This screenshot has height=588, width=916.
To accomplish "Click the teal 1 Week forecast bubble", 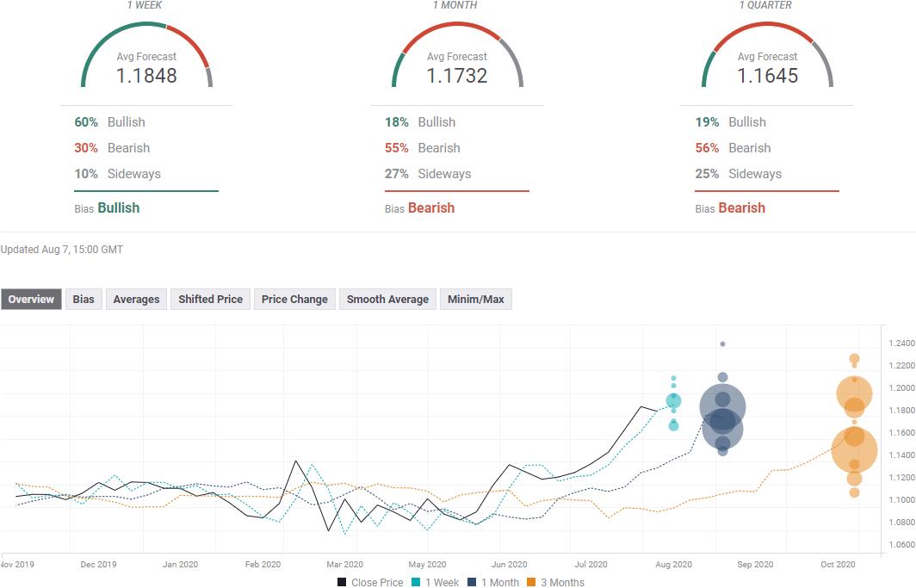I will tap(673, 401).
